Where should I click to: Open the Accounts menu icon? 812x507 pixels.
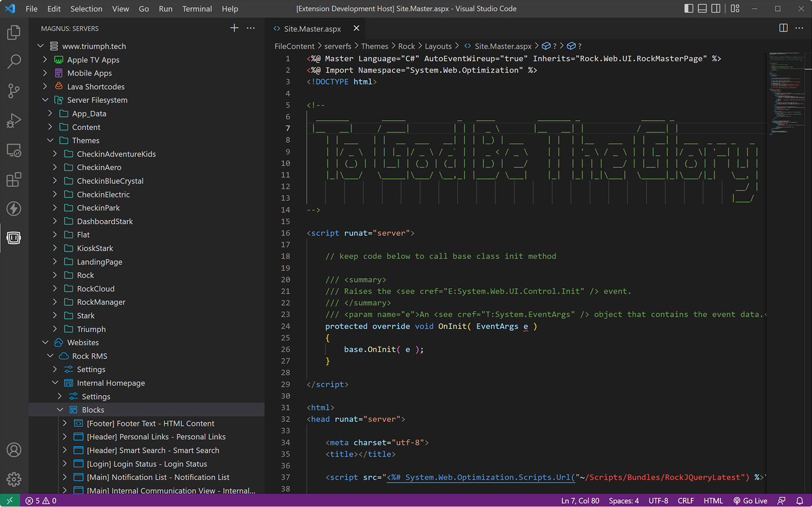point(14,450)
